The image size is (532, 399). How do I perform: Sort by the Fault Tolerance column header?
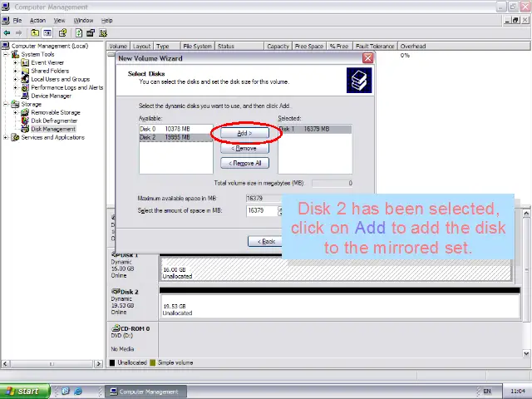375,47
